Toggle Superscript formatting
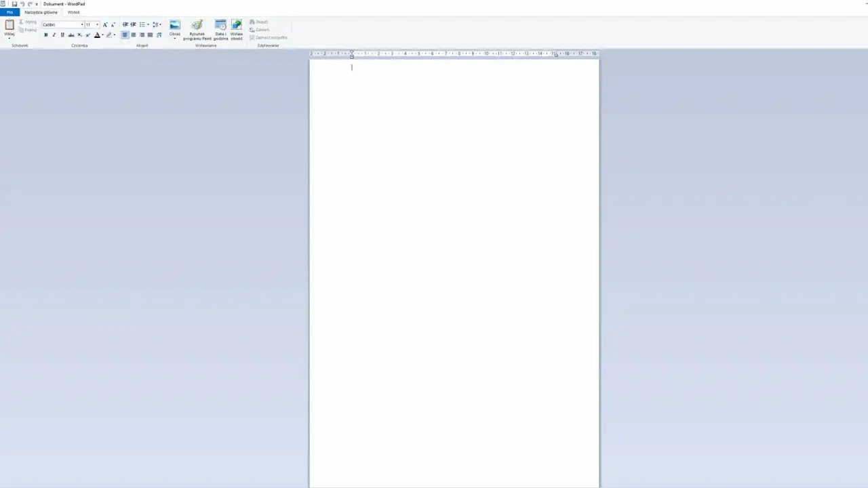 tap(87, 35)
